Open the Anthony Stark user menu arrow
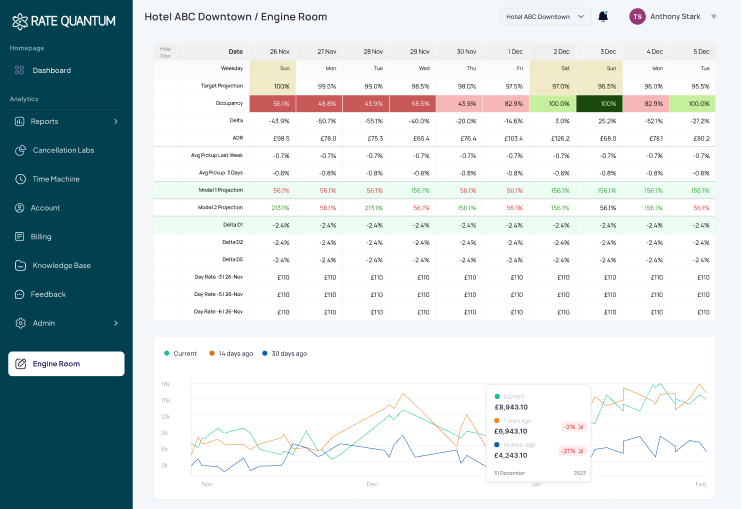This screenshot has width=742, height=509. click(x=714, y=17)
